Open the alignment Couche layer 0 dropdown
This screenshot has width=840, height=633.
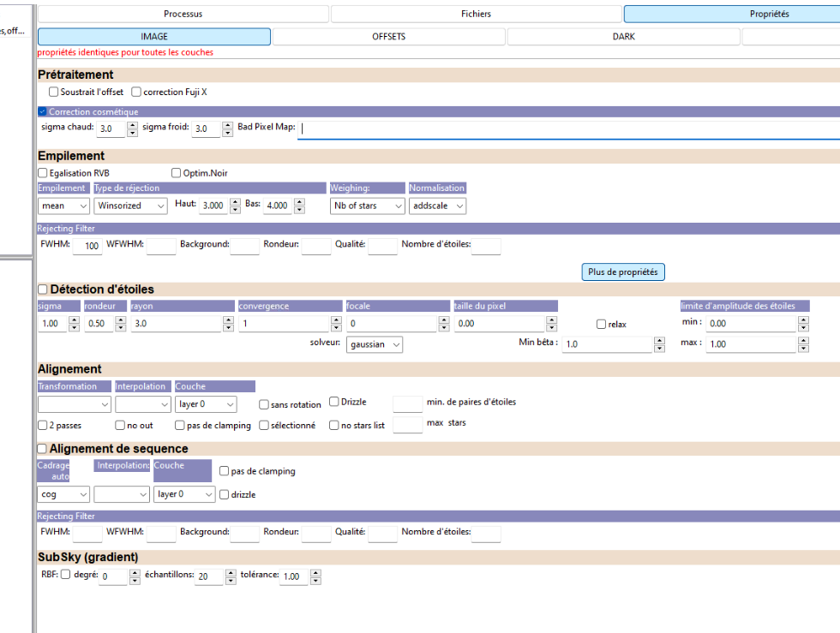click(x=206, y=404)
